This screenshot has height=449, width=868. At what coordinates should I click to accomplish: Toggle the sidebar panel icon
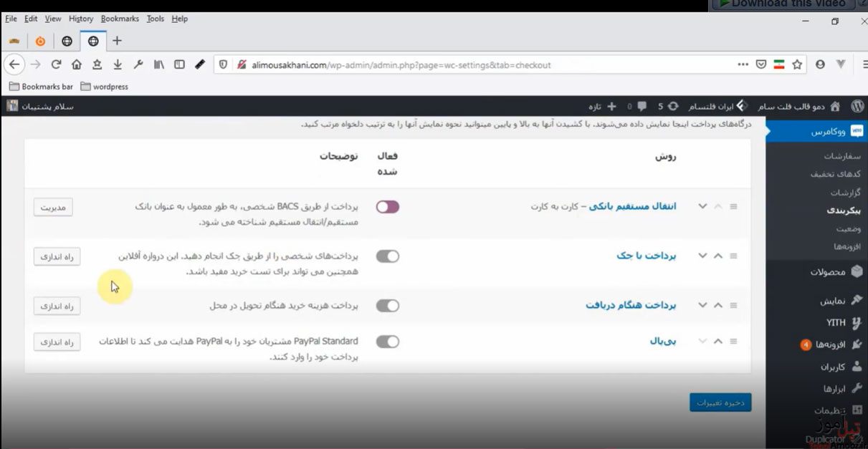[x=179, y=64]
